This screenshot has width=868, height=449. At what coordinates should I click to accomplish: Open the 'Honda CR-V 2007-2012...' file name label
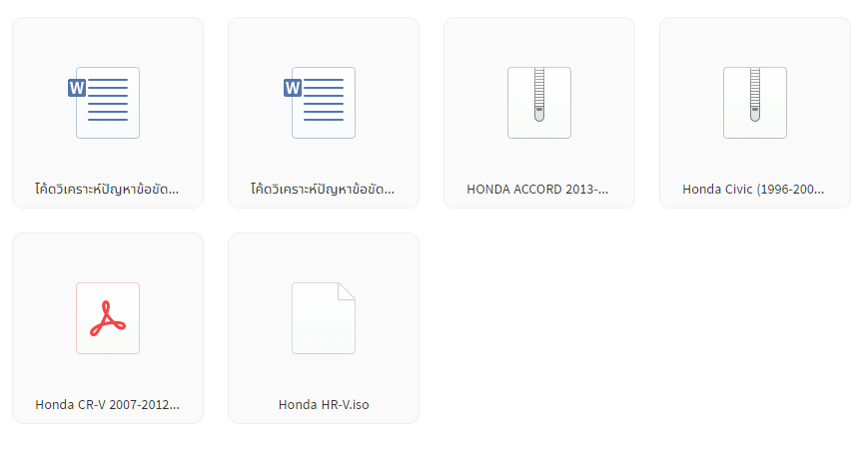point(108,405)
